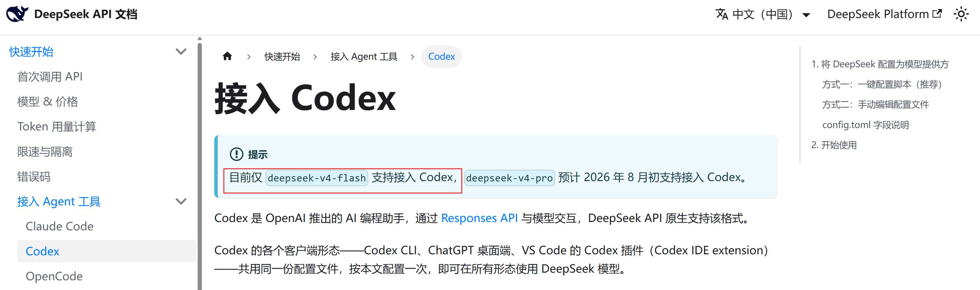Screen dimensions: 980x290
Task: Open Token 用量计算 sidebar page
Action: 57,126
